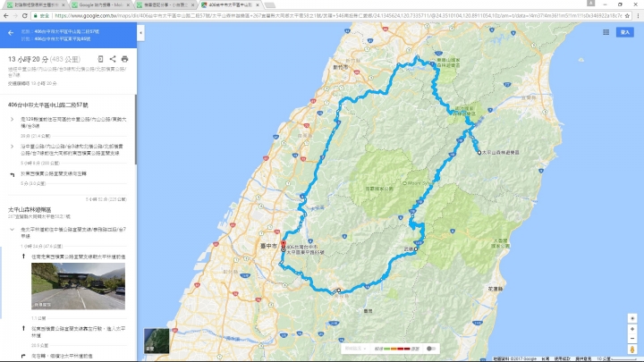Open the Google apps grid icon
This screenshot has height=362, width=644.
click(606, 32)
